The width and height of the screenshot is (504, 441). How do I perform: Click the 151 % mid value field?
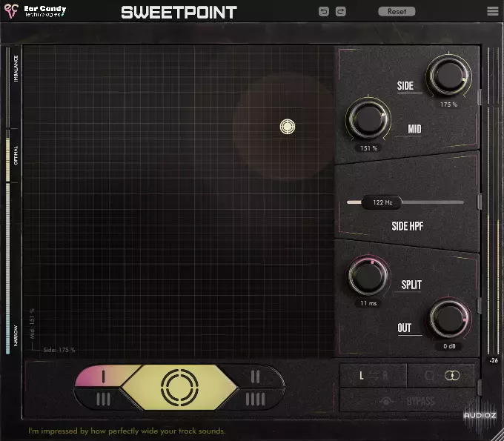(x=368, y=148)
